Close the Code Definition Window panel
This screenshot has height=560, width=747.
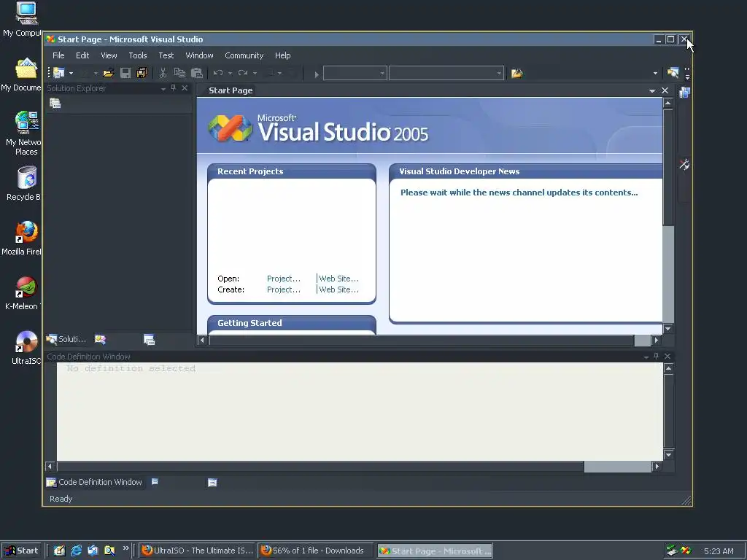pos(667,356)
